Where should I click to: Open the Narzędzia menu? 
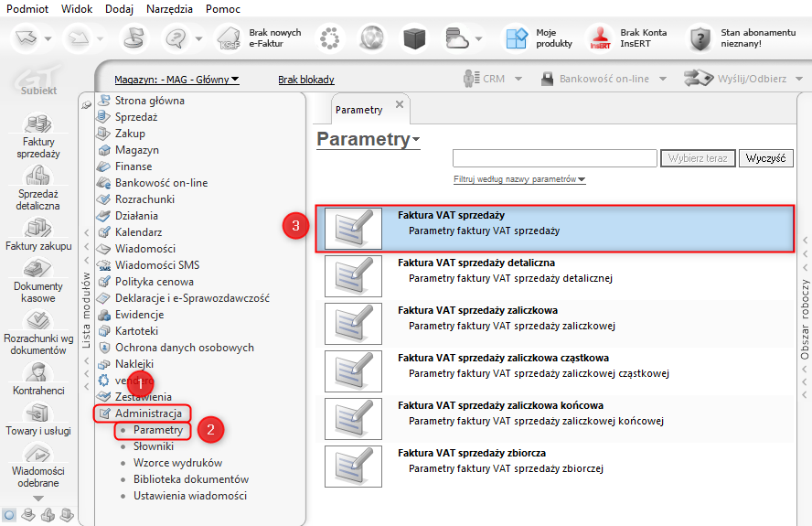tap(169, 9)
